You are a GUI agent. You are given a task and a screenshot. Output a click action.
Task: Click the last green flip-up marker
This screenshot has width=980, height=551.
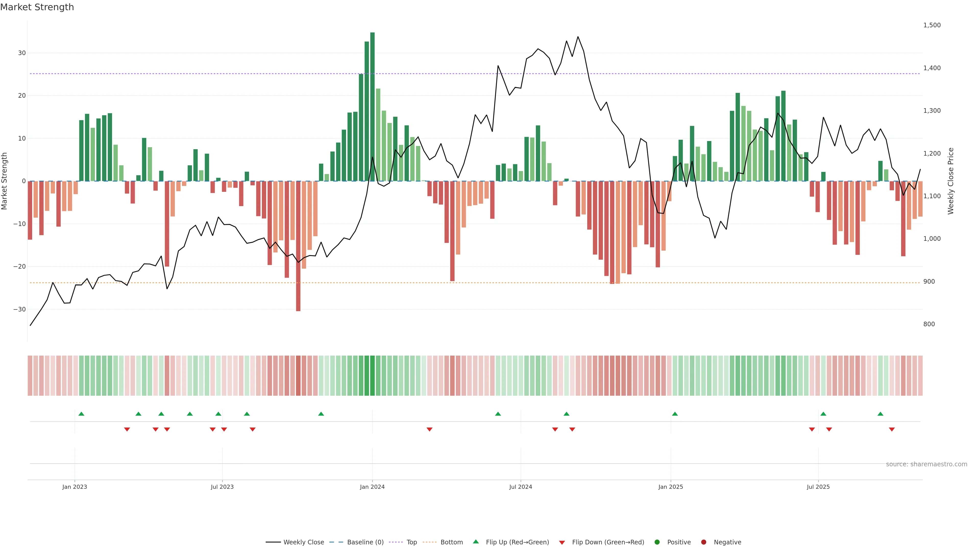880,414
